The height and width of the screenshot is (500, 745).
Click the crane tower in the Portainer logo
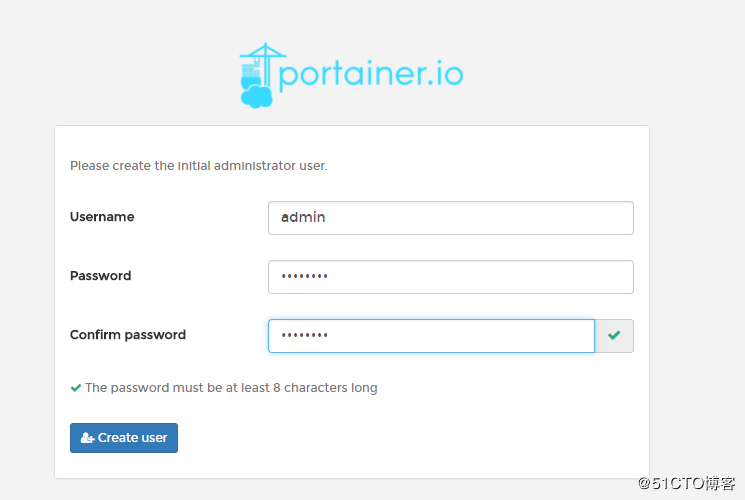coord(265,67)
